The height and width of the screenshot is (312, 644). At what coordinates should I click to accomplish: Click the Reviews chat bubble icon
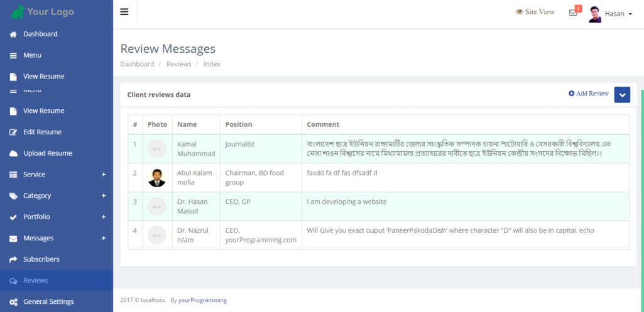[x=13, y=281]
